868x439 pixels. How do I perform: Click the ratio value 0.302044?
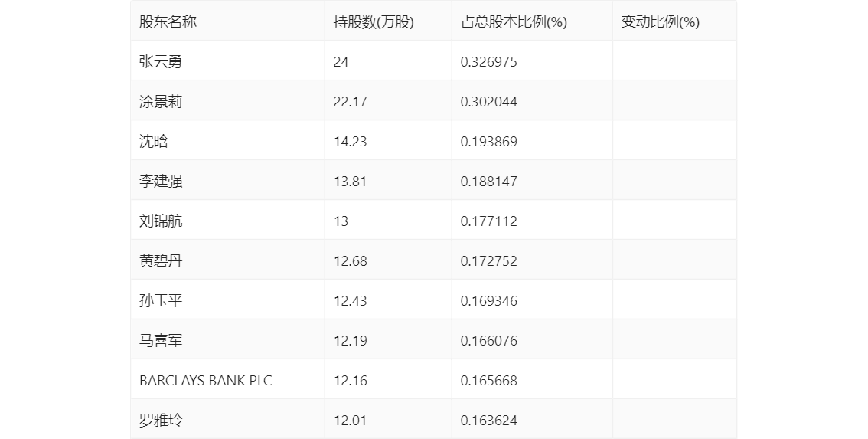(x=489, y=102)
